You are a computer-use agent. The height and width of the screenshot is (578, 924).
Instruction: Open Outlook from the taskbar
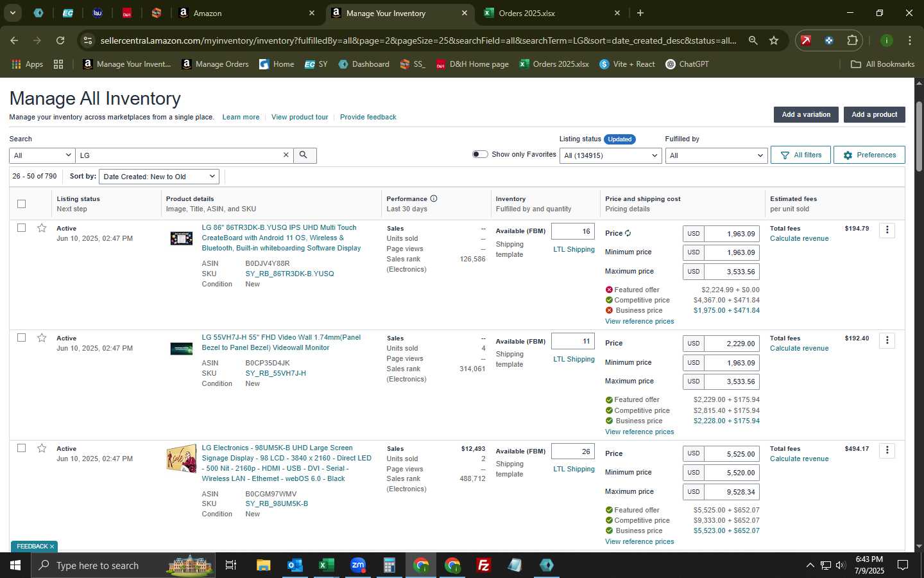[x=295, y=565]
